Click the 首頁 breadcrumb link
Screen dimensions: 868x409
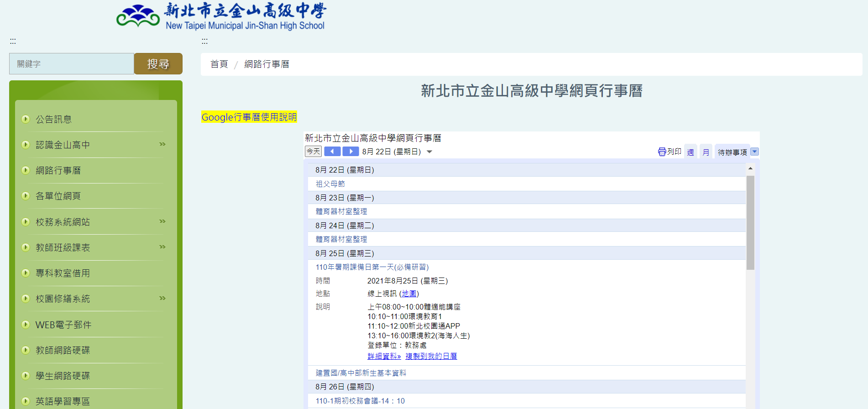(x=219, y=64)
